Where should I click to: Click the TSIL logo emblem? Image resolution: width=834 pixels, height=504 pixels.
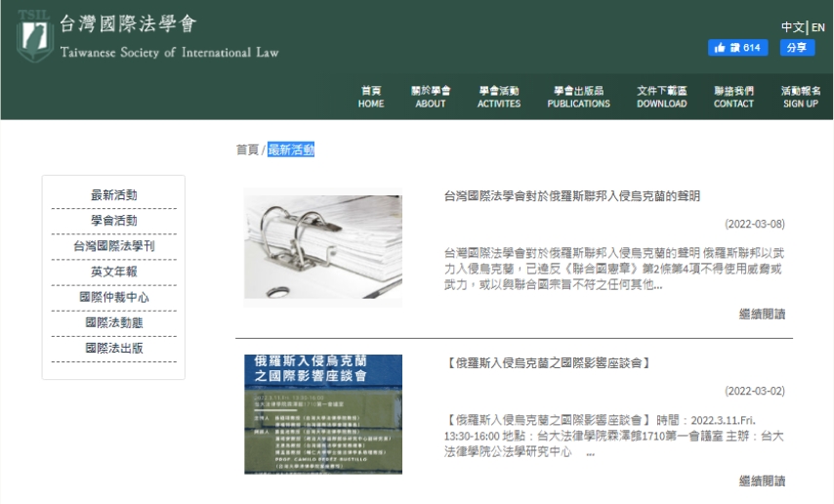point(34,35)
